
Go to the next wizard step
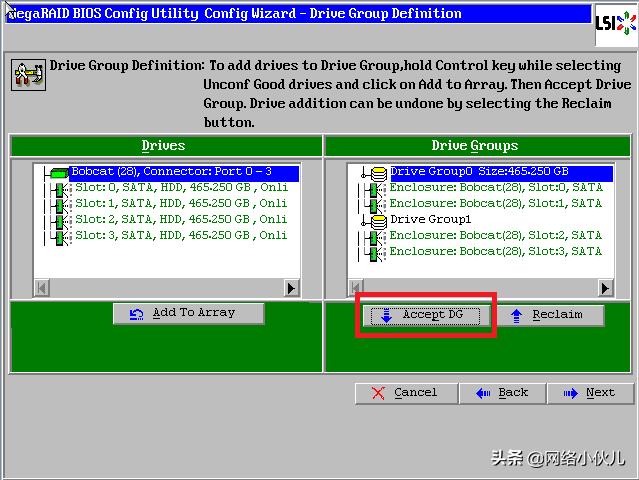pyautogui.click(x=588, y=393)
